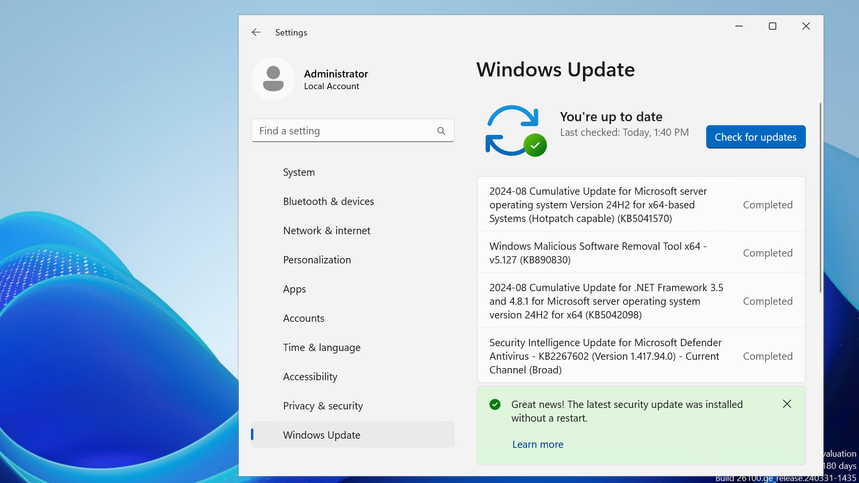Go to Apps settings
This screenshot has height=483, width=859.
point(353,289)
